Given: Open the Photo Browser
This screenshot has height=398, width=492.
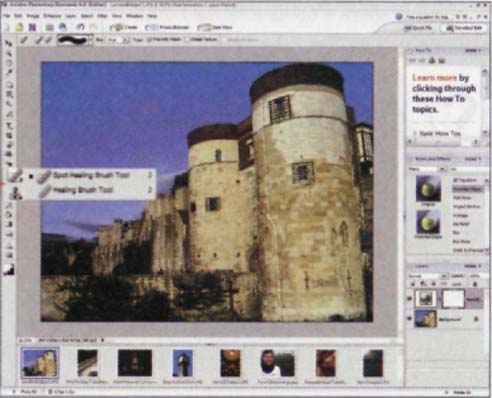Looking at the screenshot, I should [x=168, y=27].
